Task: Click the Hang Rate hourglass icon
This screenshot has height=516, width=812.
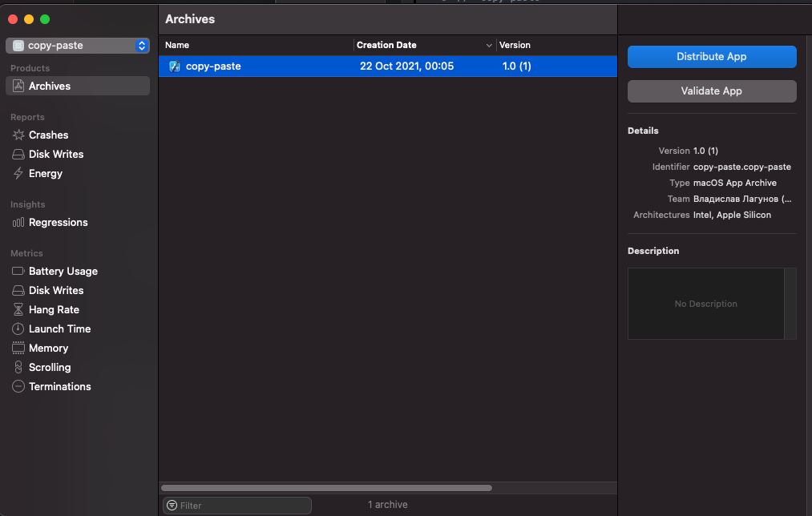Action: (18, 309)
